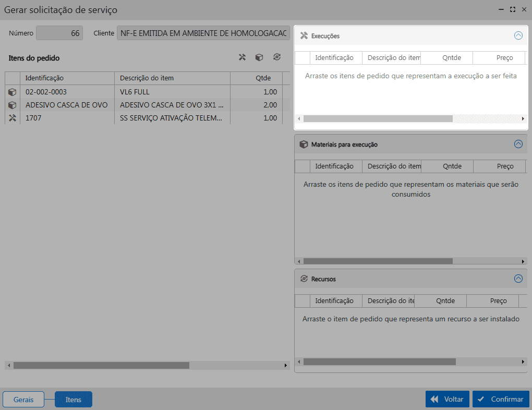Click the Número field
Viewport: 532px width, 410px height.
tap(59, 33)
